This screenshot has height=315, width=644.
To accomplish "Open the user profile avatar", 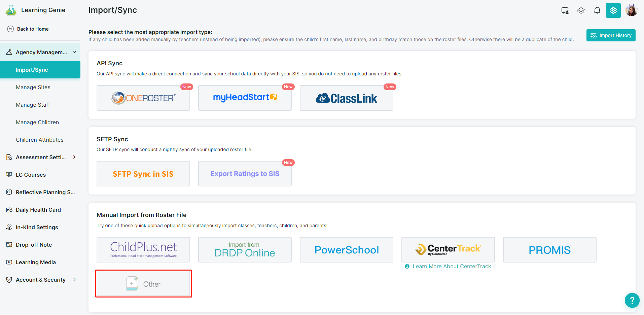I will (632, 10).
